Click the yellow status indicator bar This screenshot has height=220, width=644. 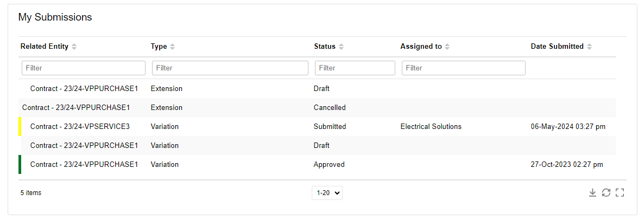[x=20, y=127]
